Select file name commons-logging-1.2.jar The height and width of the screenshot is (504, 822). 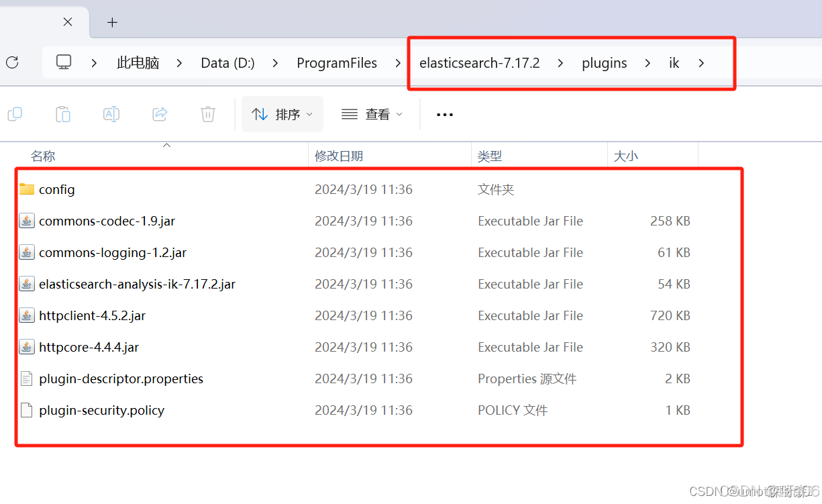tap(113, 252)
